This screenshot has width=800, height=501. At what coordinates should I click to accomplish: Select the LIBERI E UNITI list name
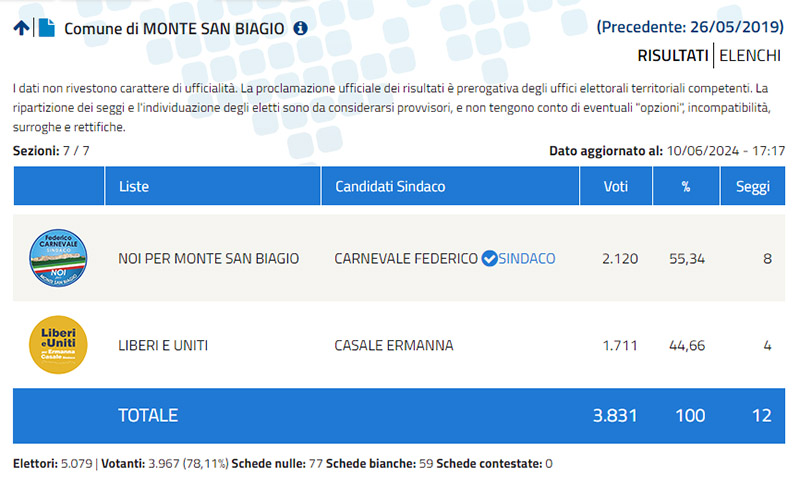point(163,346)
